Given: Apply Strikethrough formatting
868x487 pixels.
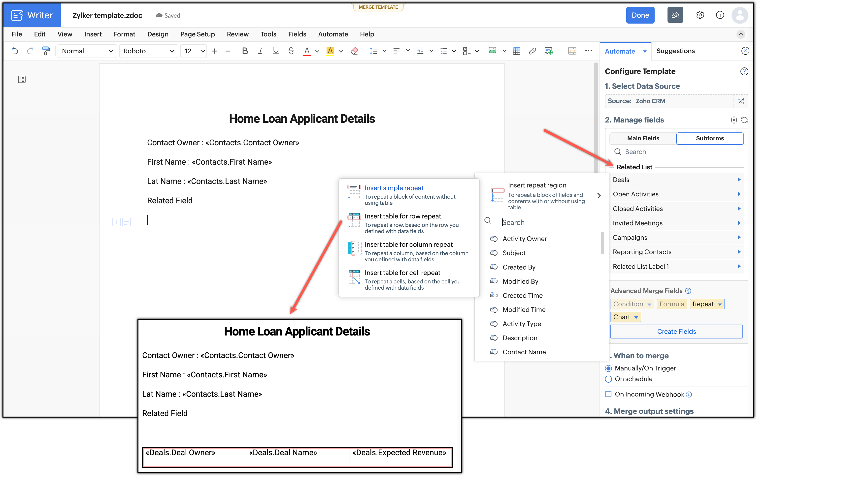Looking at the screenshot, I should pyautogui.click(x=292, y=51).
